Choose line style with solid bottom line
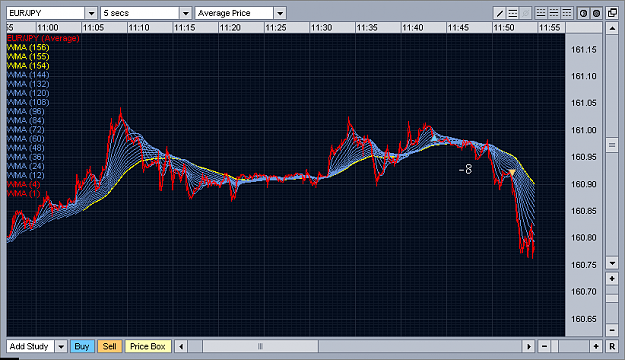625x360 pixels. pos(541,13)
